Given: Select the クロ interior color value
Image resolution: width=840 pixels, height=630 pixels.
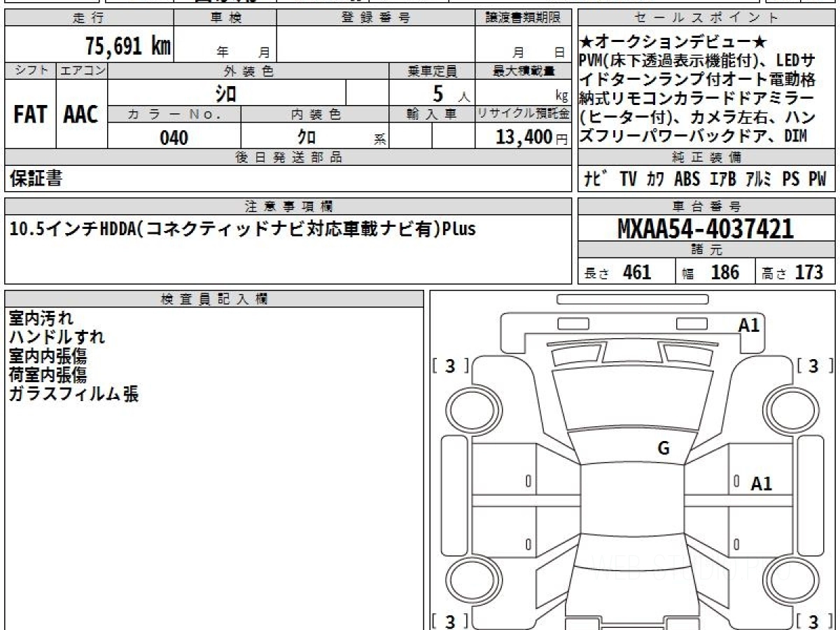Looking at the screenshot, I should [307, 137].
